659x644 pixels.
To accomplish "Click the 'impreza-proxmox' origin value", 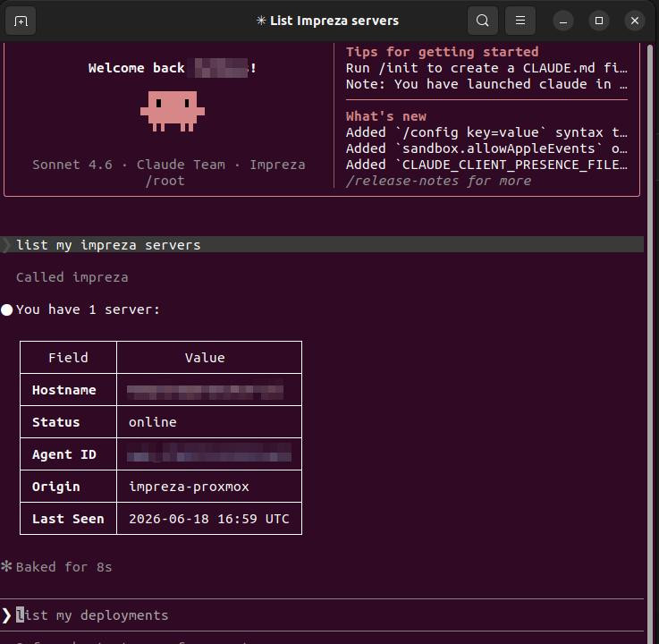I will pos(189,487).
